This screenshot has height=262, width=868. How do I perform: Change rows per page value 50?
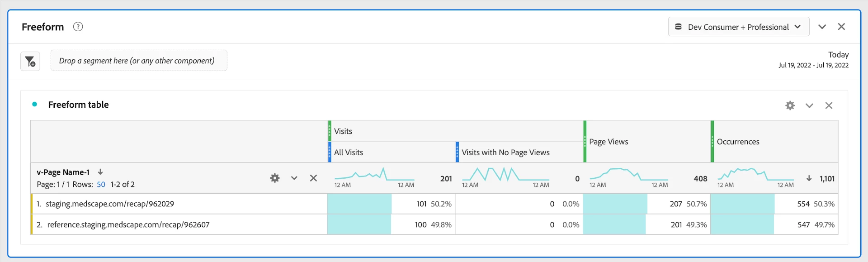coord(101,185)
